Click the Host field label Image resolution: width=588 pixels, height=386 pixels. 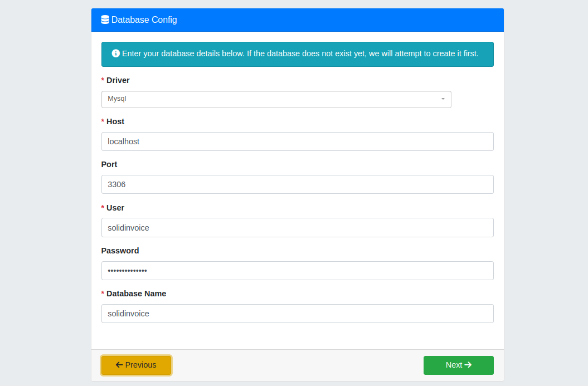(x=115, y=121)
